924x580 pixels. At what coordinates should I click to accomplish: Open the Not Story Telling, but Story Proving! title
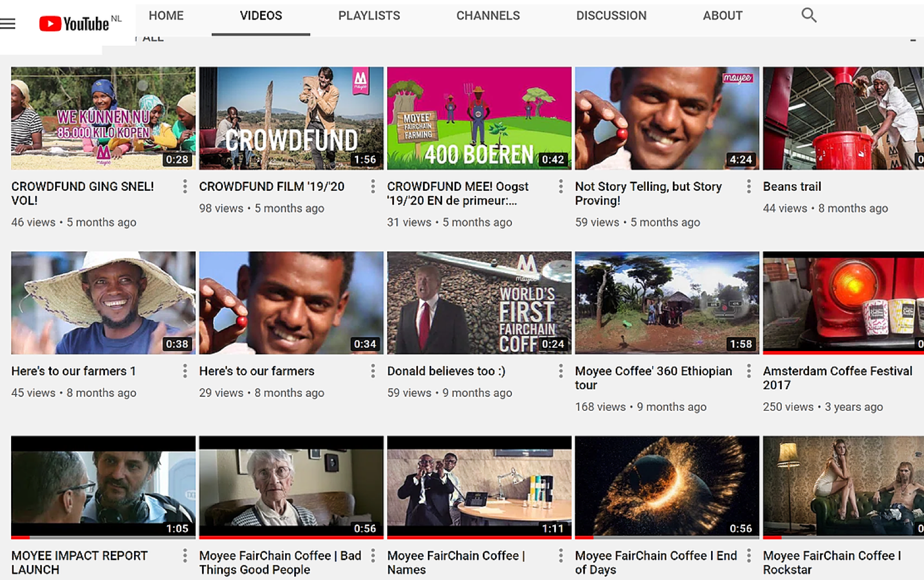(x=648, y=193)
